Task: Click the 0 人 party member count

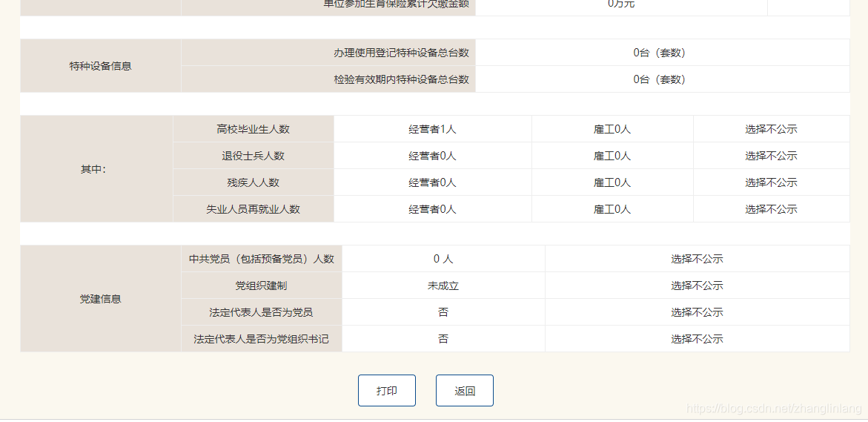Action: (443, 259)
